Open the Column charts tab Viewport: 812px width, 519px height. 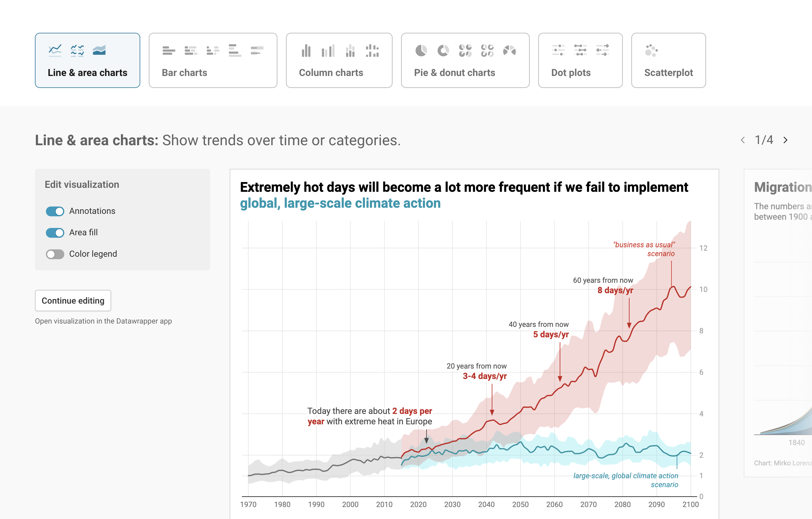tap(331, 73)
